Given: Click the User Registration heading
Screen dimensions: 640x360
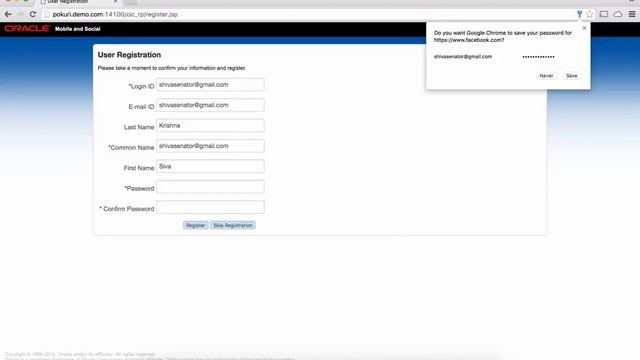Looking at the screenshot, I should [129, 55].
